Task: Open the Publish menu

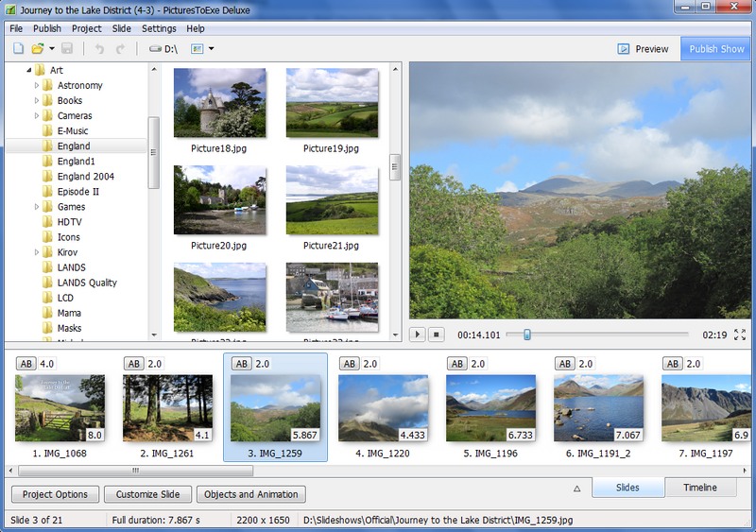Action: coord(46,28)
